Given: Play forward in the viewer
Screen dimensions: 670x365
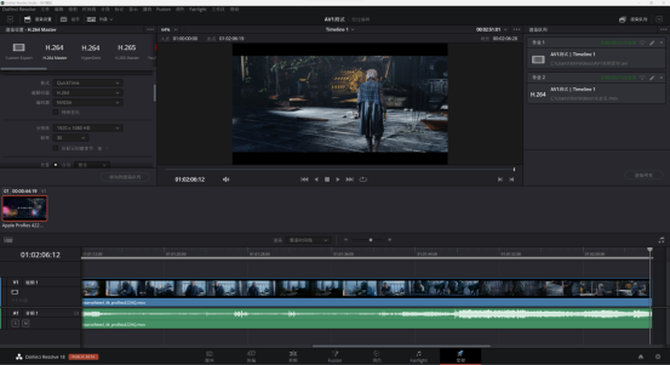Looking at the screenshot, I should (x=338, y=180).
